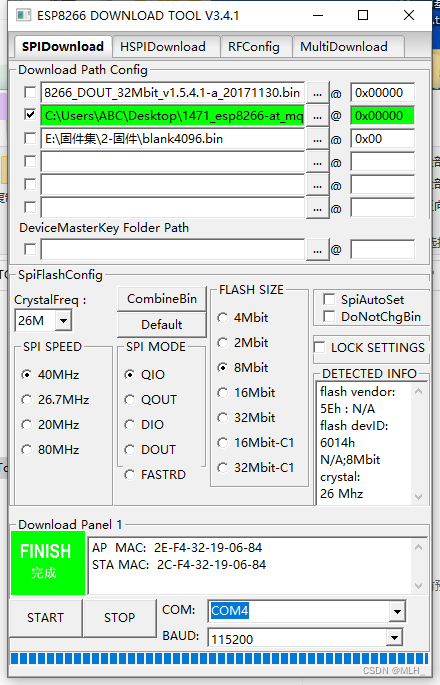
Task: Tick checkbox for blank4096.bin row
Action: pos(30,138)
